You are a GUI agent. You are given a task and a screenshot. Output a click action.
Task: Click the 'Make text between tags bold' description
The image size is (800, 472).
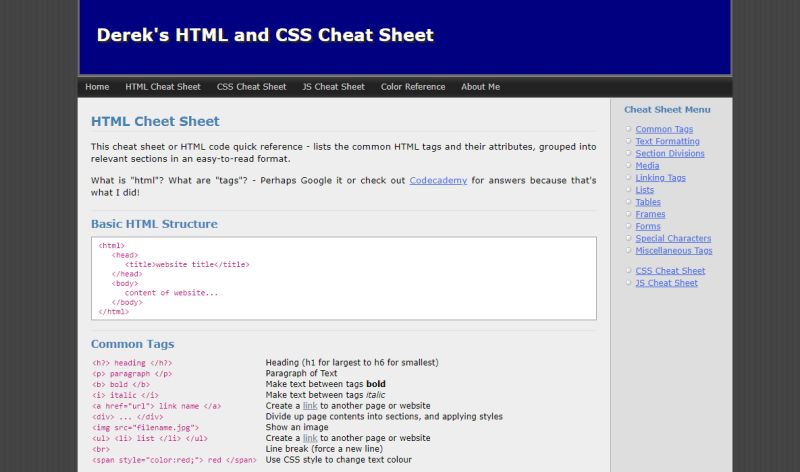point(326,384)
